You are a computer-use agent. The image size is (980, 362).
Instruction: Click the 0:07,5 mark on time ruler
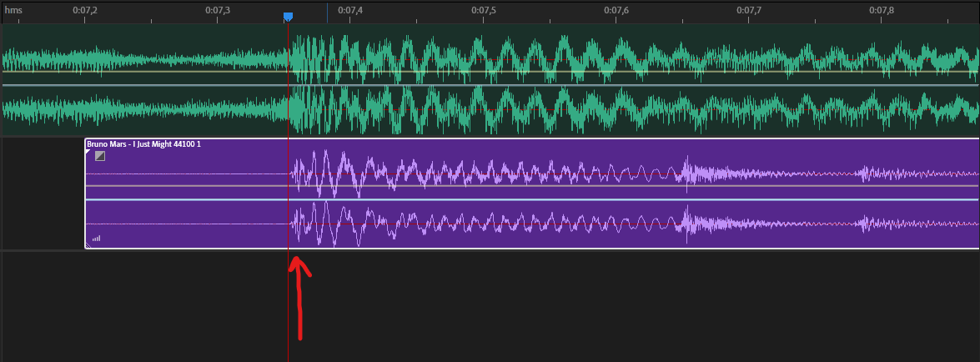point(483,10)
